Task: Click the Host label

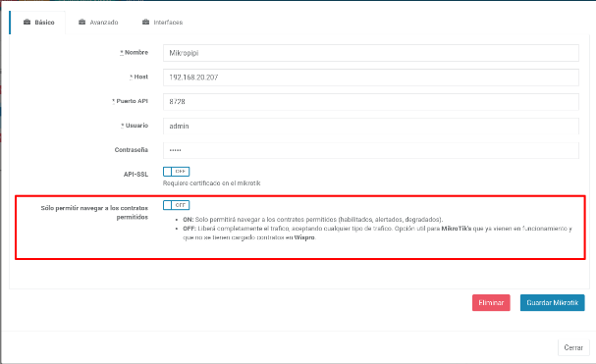Action: point(138,77)
